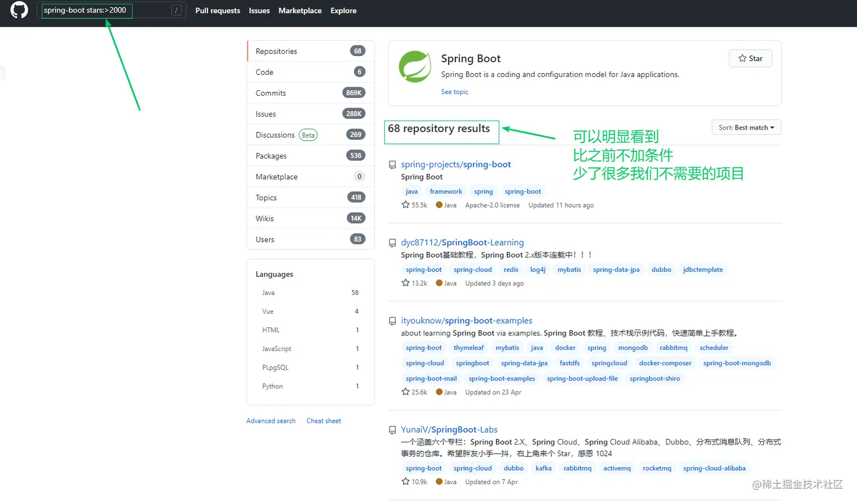Select the Packages result filter

click(311, 156)
